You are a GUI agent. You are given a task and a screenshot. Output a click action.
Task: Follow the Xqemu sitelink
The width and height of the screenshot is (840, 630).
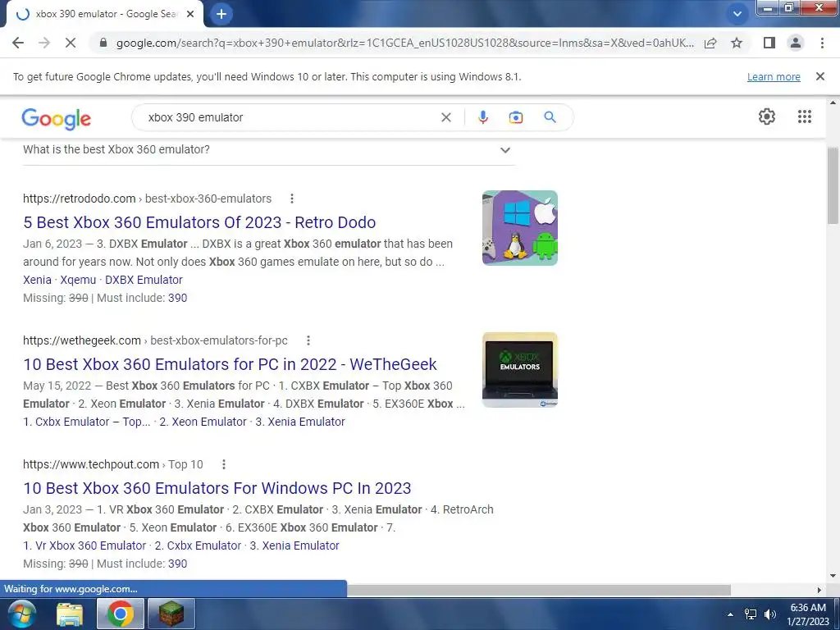coord(78,281)
